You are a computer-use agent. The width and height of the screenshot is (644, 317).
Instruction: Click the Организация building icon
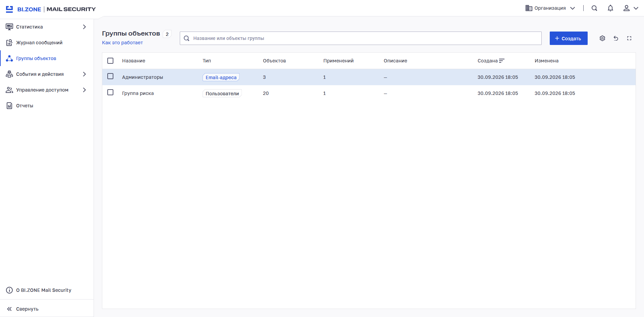(529, 8)
